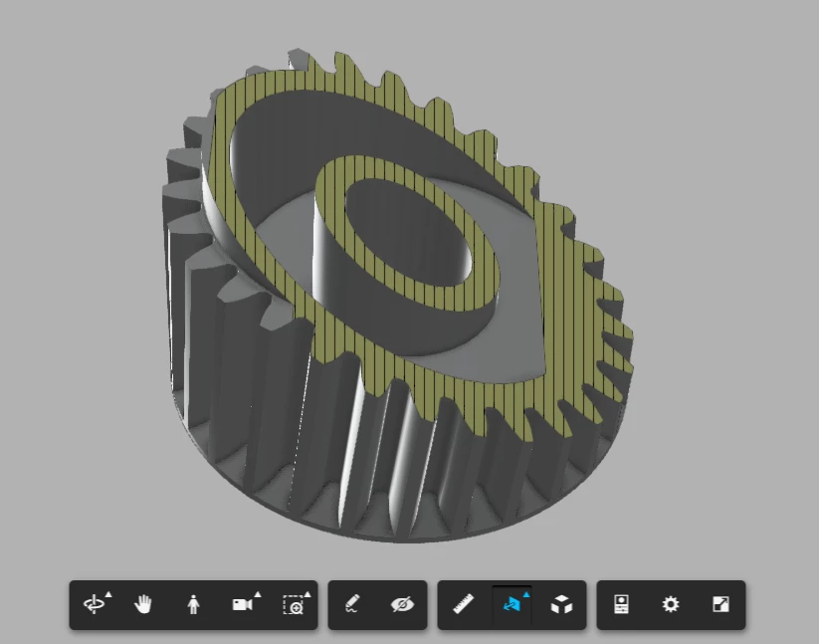Viewport: 819px width, 644px height.
Task: Open the Zoom tool dropdown arrow
Action: tap(308, 592)
